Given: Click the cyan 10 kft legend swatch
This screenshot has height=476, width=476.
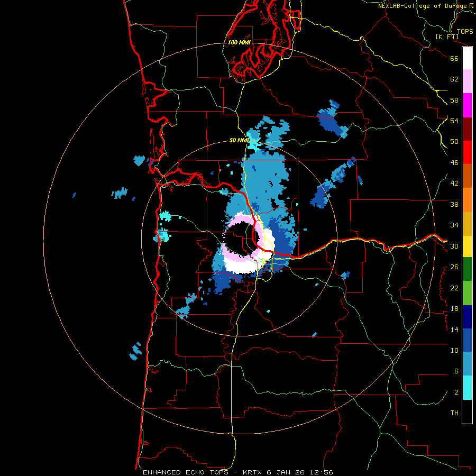Looking at the screenshot, I should [467, 387].
